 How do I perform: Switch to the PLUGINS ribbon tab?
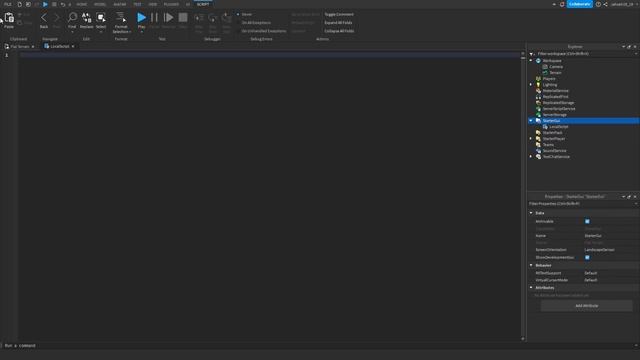pyautogui.click(x=171, y=4)
